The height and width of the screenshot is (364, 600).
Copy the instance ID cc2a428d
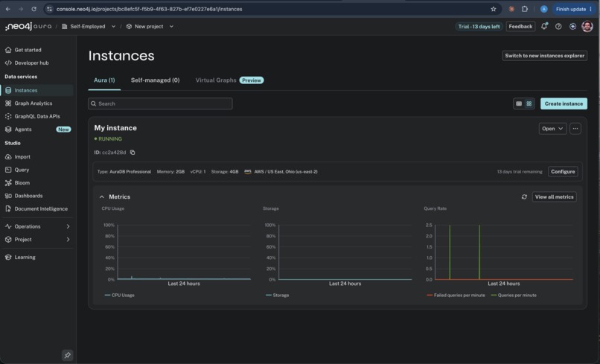(x=133, y=153)
